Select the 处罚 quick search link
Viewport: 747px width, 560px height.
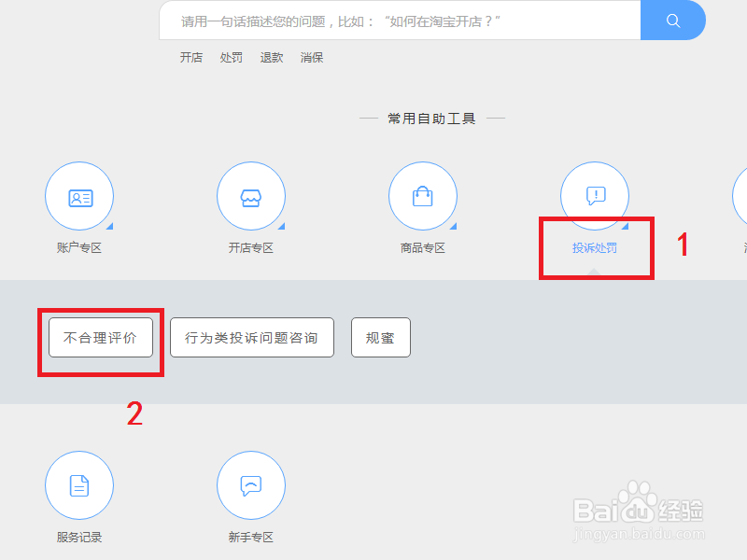tap(231, 58)
